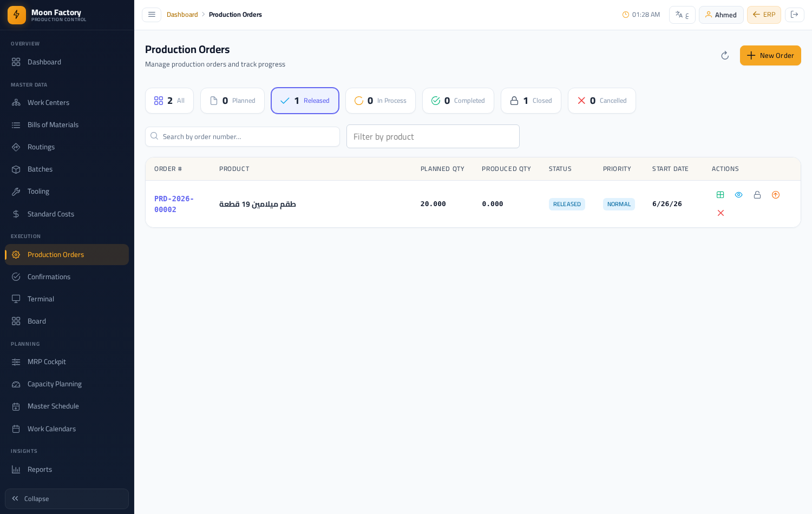Viewport: 812px width, 514px height.
Task: Click the logout icon in the top bar
Action: 794,15
